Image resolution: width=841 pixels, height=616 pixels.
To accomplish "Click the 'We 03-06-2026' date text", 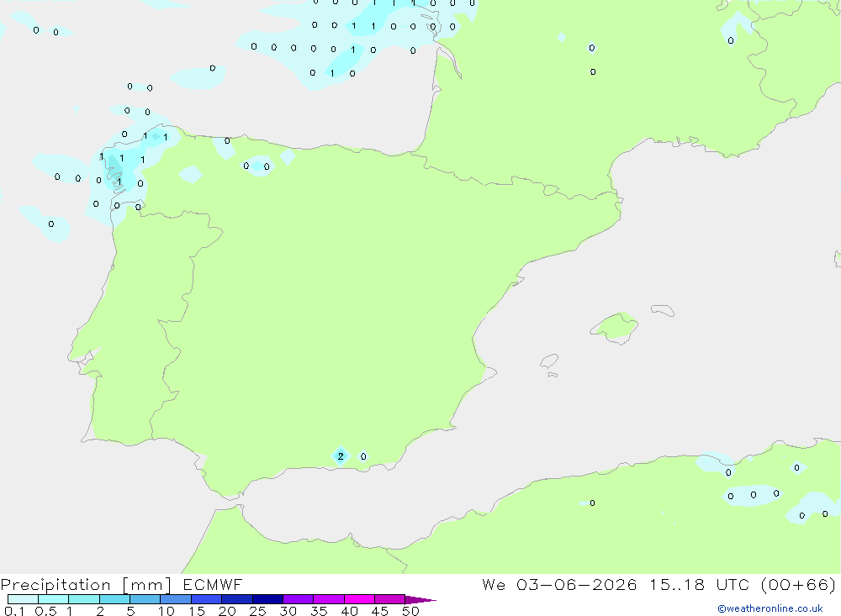I will coord(559,584).
